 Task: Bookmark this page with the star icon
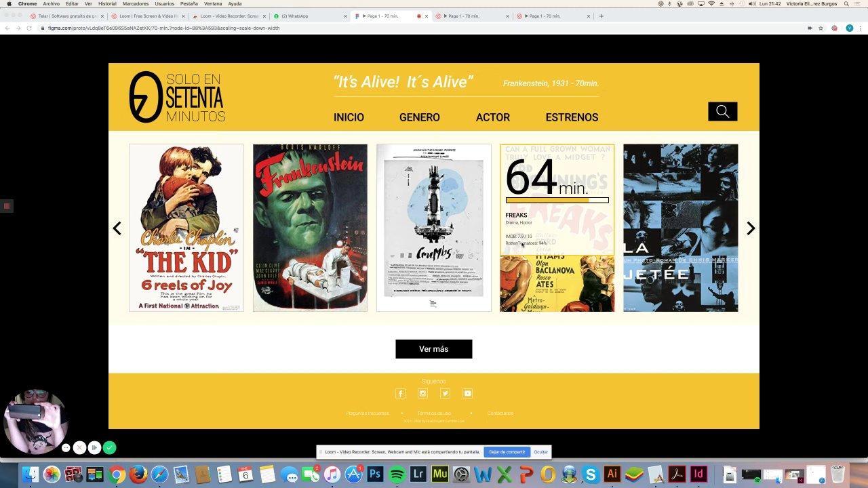(821, 28)
